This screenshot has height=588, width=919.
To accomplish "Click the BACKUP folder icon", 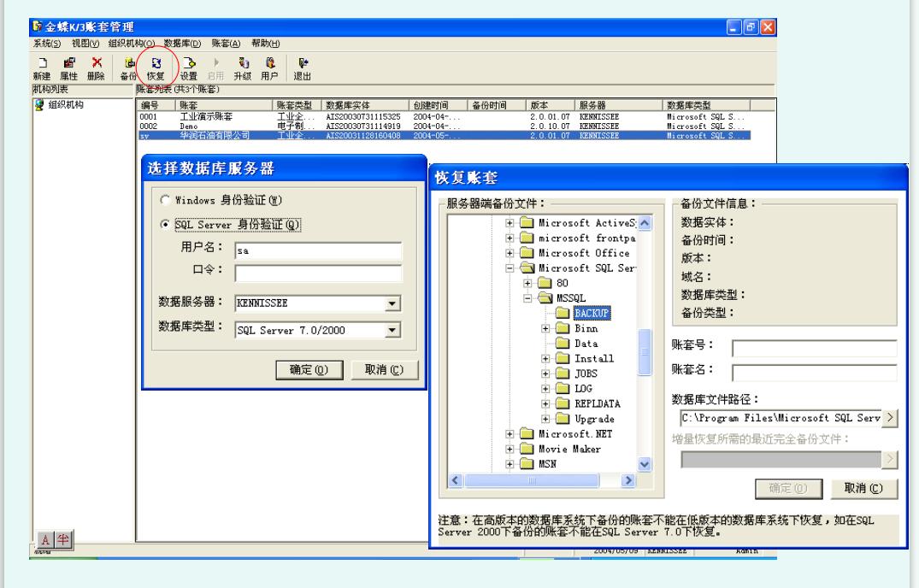I will point(563,314).
